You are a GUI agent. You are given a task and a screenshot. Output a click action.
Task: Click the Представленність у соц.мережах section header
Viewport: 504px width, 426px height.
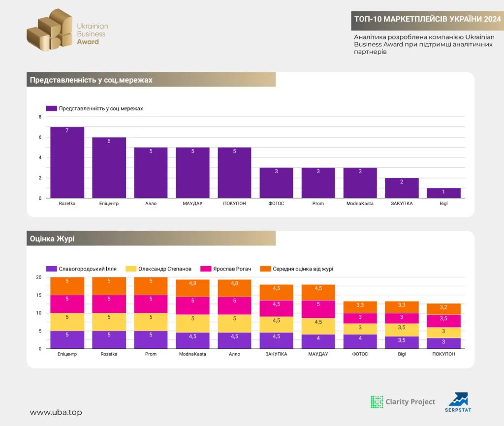click(151, 80)
